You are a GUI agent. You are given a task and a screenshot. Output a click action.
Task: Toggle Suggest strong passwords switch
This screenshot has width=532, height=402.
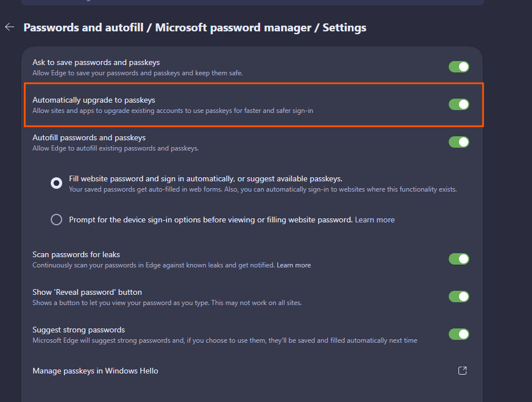coord(458,334)
